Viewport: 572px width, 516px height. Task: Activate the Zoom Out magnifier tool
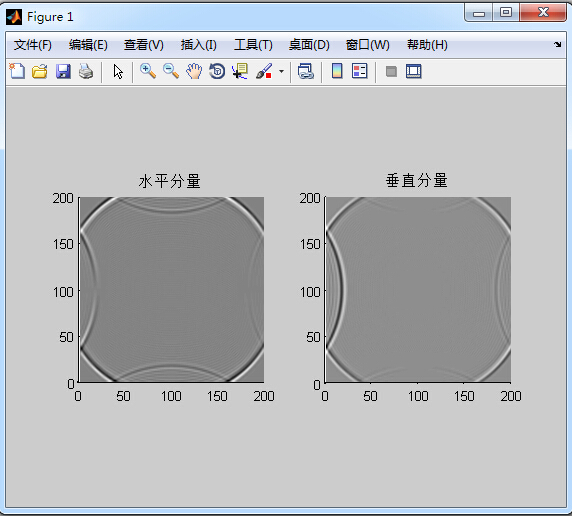(171, 71)
